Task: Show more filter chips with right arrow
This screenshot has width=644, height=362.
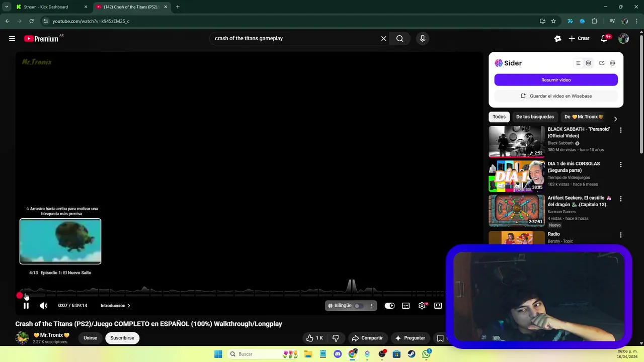Action: click(x=615, y=119)
